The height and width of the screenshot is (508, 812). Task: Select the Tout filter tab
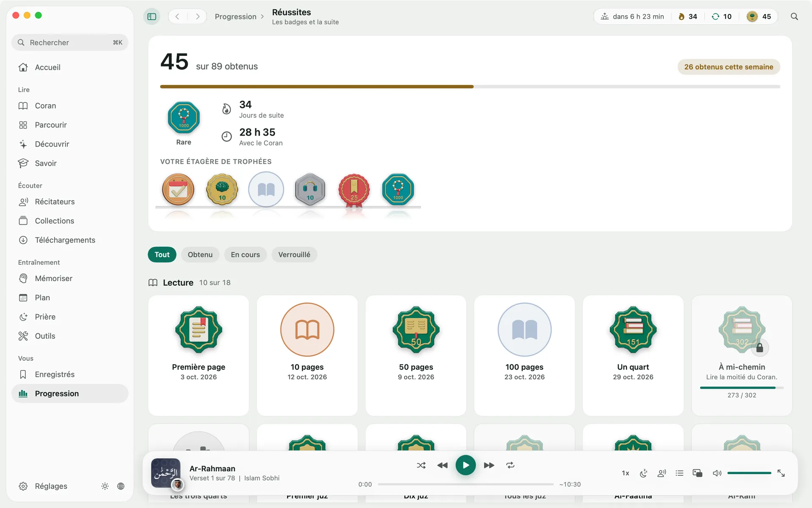tap(162, 254)
